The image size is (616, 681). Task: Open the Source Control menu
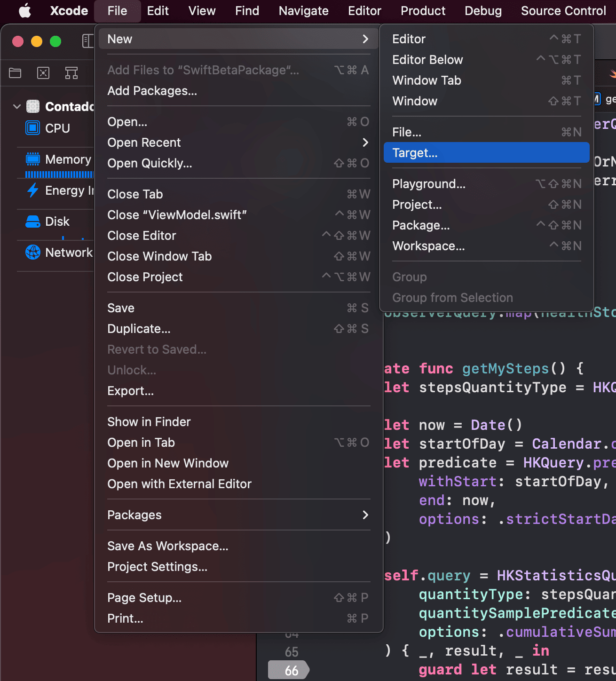tap(563, 10)
